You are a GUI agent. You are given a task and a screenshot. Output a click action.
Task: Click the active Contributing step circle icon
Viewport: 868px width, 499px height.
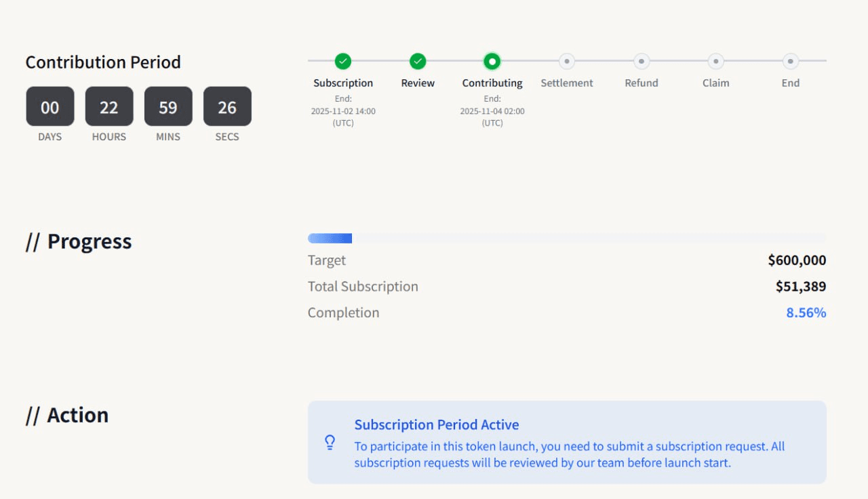tap(492, 62)
